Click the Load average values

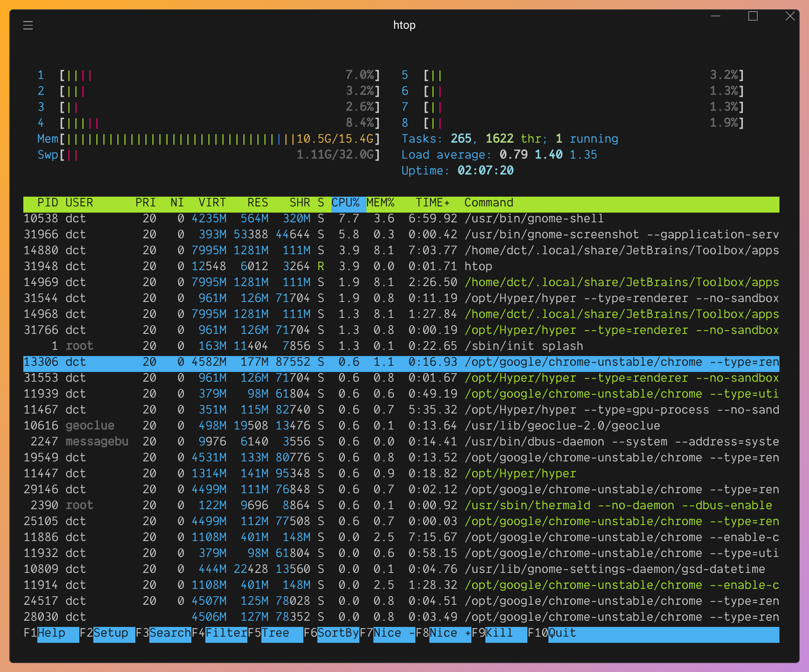548,155
